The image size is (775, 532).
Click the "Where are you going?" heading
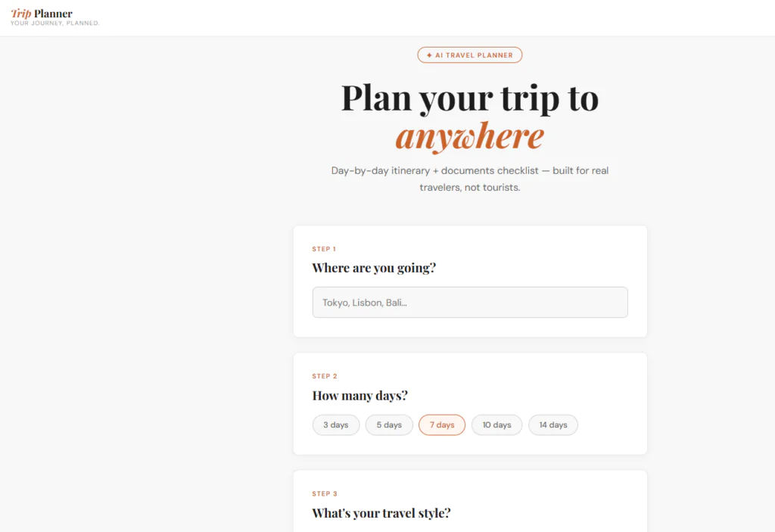374,268
